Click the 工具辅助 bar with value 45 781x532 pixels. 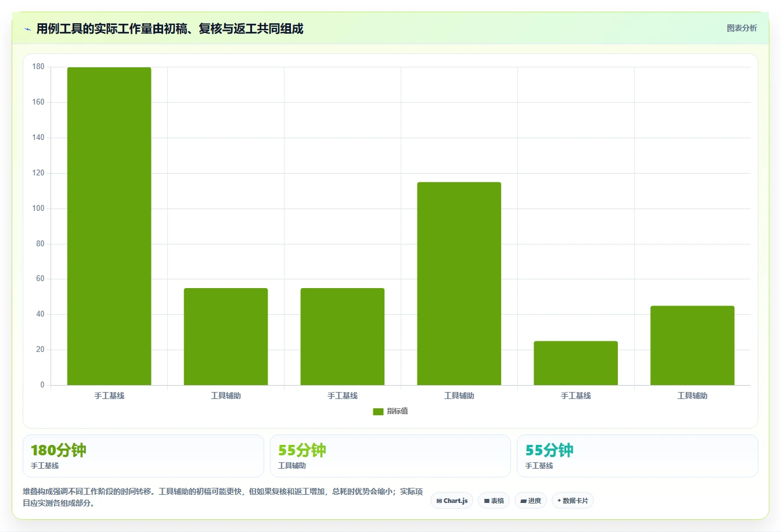pyautogui.click(x=692, y=346)
